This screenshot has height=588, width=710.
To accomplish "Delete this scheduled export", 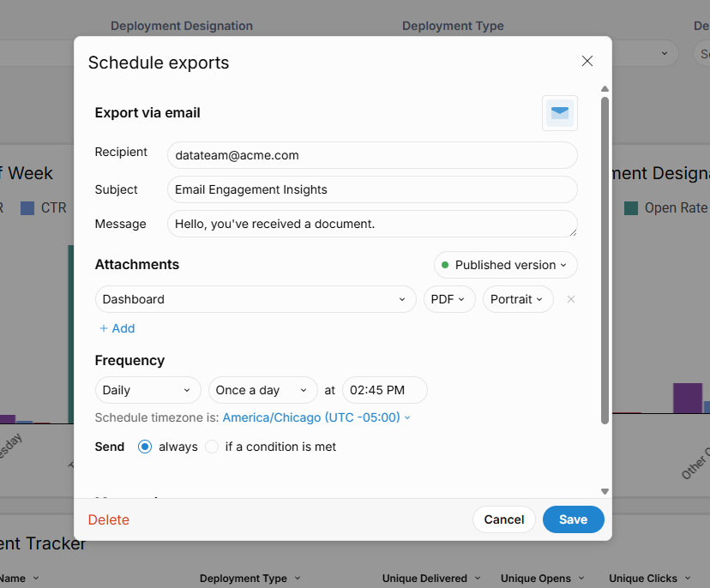I will 109,519.
